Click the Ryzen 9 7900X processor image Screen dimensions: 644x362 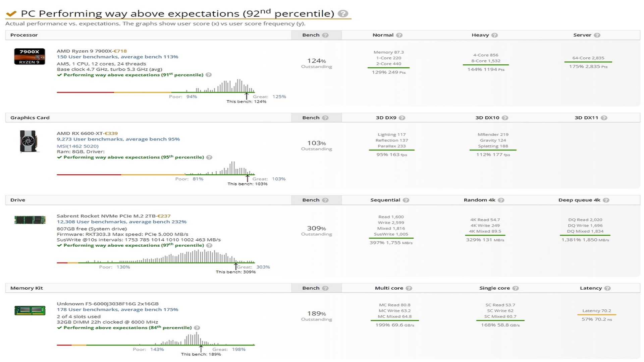tap(30, 56)
